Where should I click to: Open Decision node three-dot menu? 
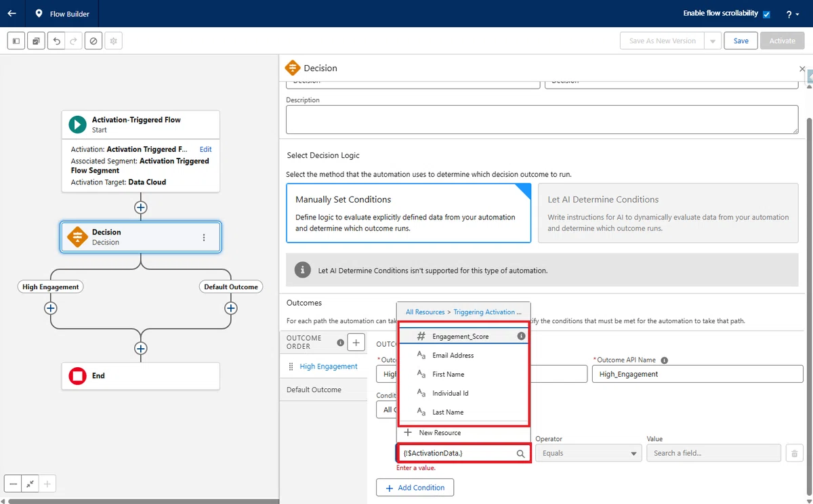coord(204,237)
